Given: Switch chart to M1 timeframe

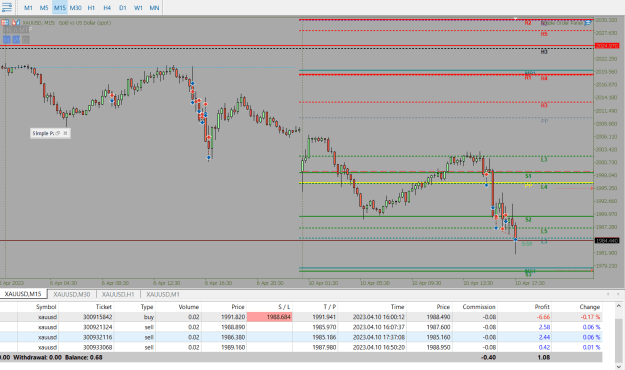Looking at the screenshot, I should (x=28, y=8).
